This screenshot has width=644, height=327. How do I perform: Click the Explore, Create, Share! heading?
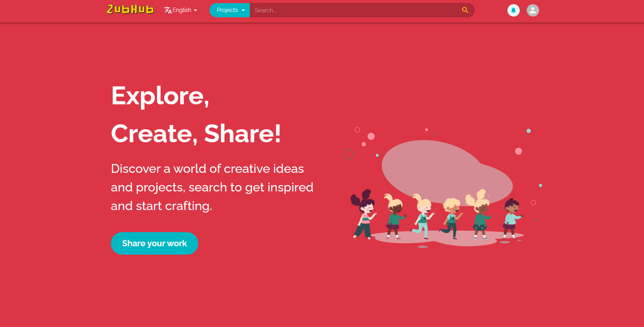tap(196, 115)
